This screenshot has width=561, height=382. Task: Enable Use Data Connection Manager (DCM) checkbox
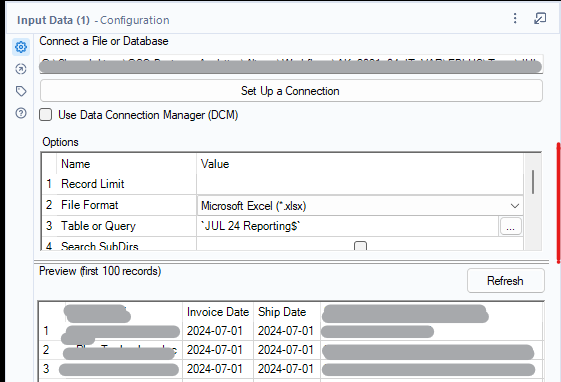click(x=45, y=115)
